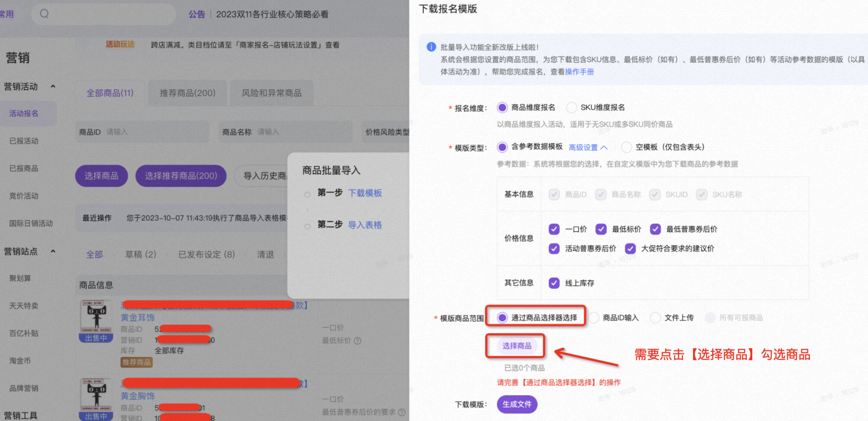
Task: Click the 推荐商品 tag on 黄金耳饰
Action: [x=137, y=362]
